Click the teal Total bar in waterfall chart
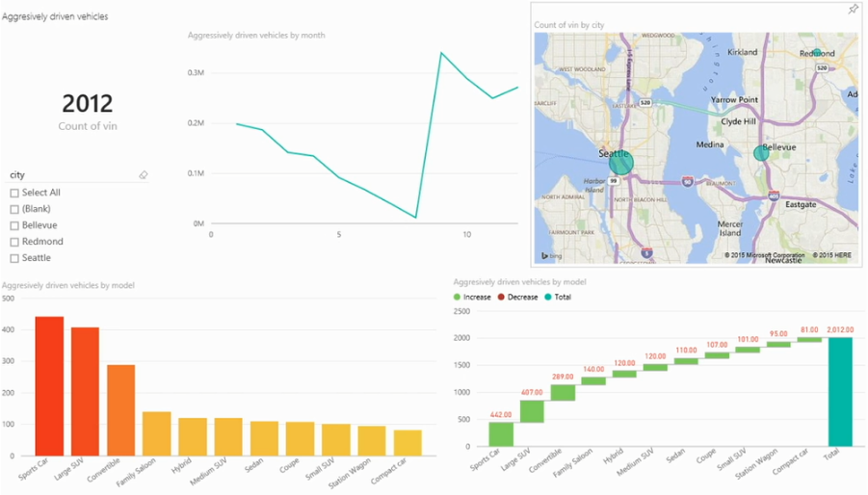This screenshot has height=495, width=868. (840, 392)
